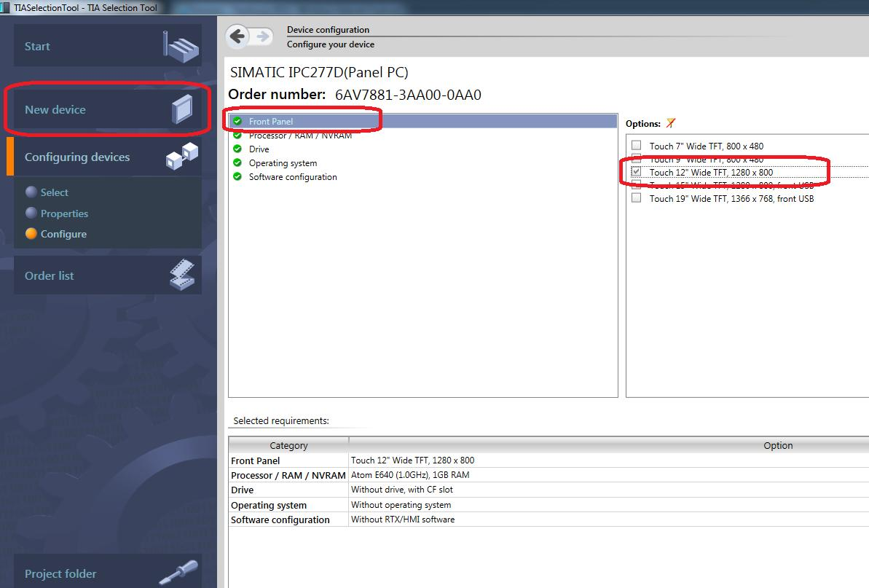Click the order number 6AV7881-3AA00-0AA0
The height and width of the screenshot is (588, 869).
coord(408,95)
